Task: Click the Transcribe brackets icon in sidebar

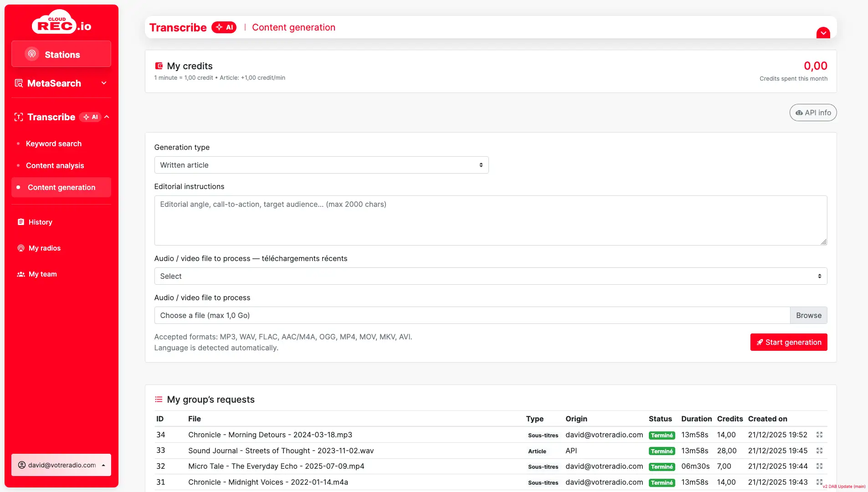Action: point(19,117)
